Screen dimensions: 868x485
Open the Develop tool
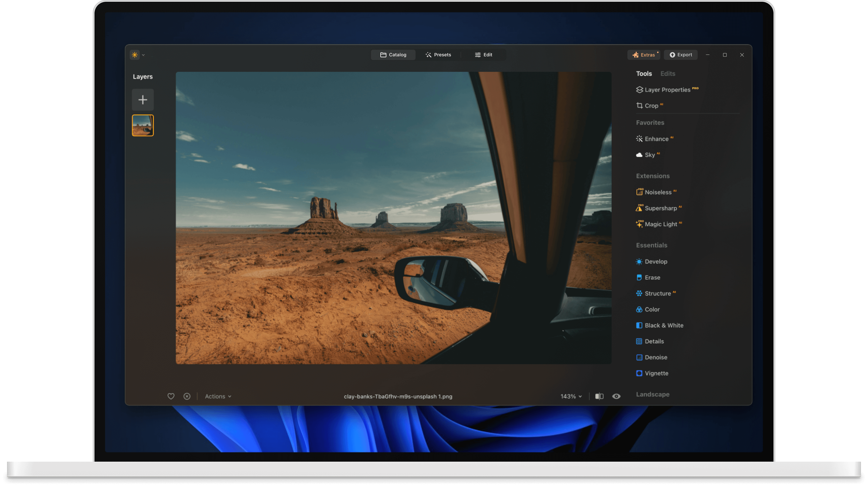pos(656,261)
